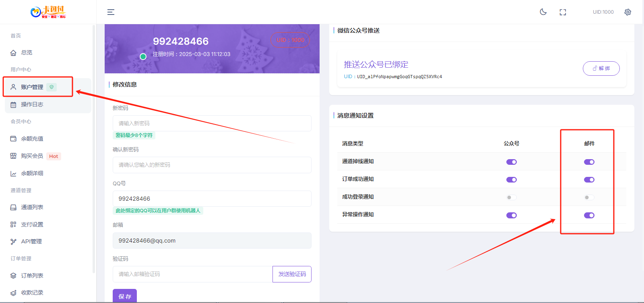Click the 成功登录通知 row label
The width and height of the screenshot is (644, 303).
click(358, 197)
